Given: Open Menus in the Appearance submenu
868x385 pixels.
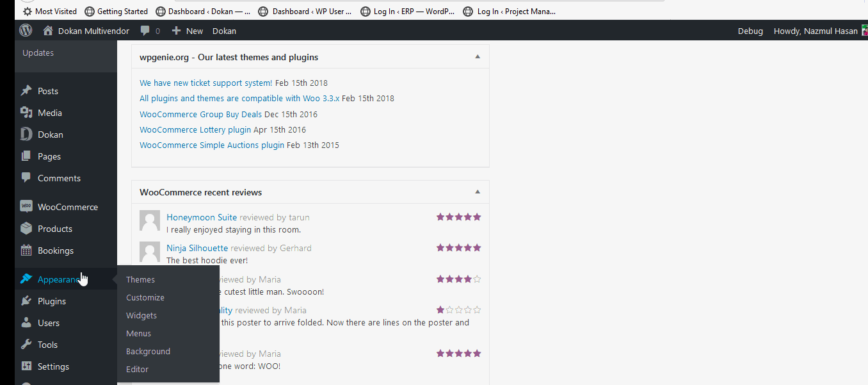Looking at the screenshot, I should pos(139,333).
